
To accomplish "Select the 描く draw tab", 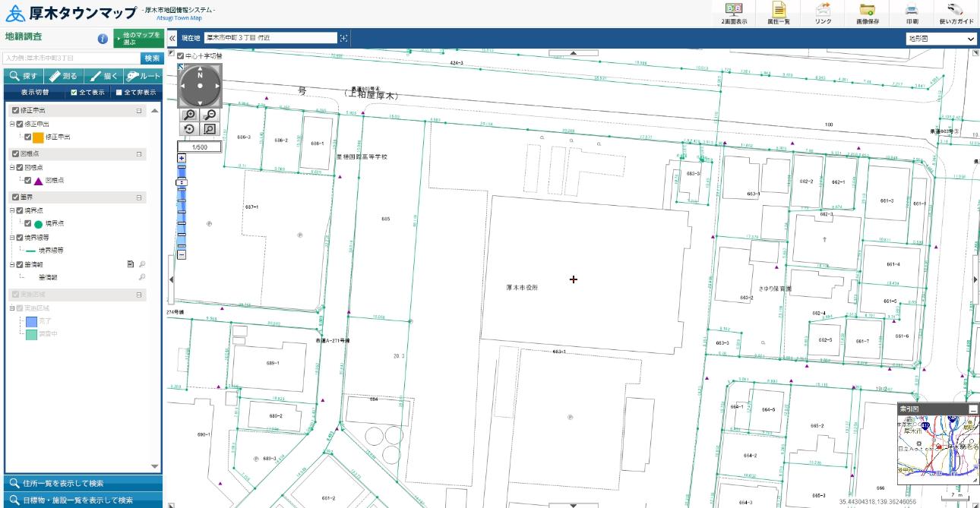I will pos(103,76).
